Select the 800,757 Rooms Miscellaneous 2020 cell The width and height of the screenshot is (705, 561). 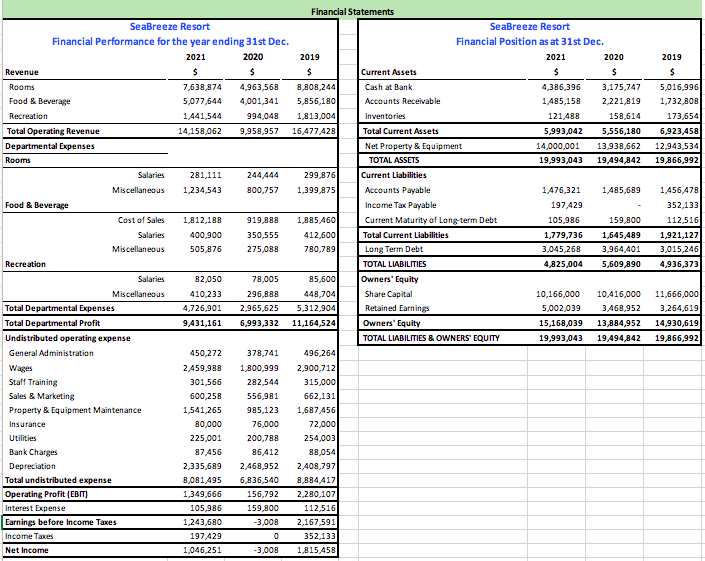coord(263,190)
